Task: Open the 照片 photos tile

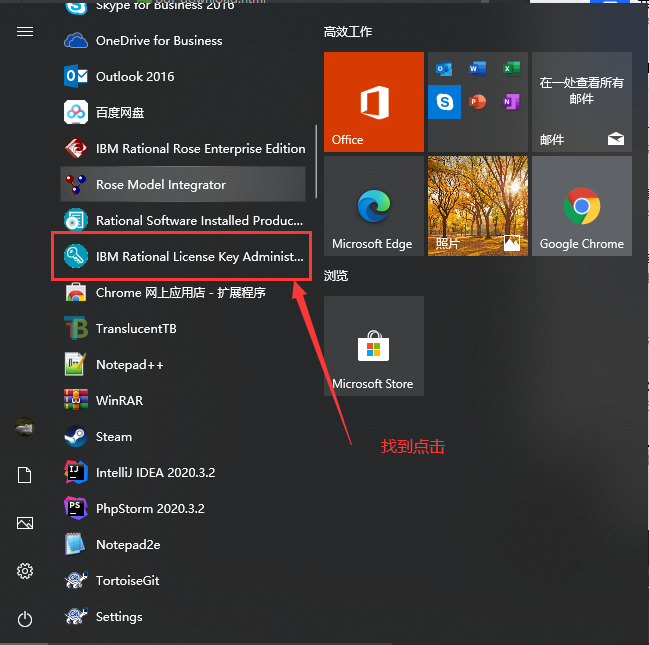Action: 478,206
